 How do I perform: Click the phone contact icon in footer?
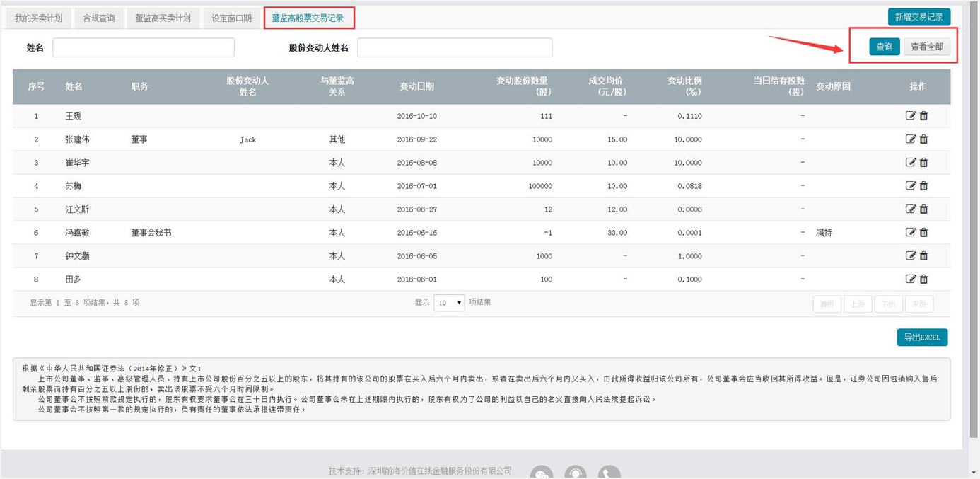[609, 473]
